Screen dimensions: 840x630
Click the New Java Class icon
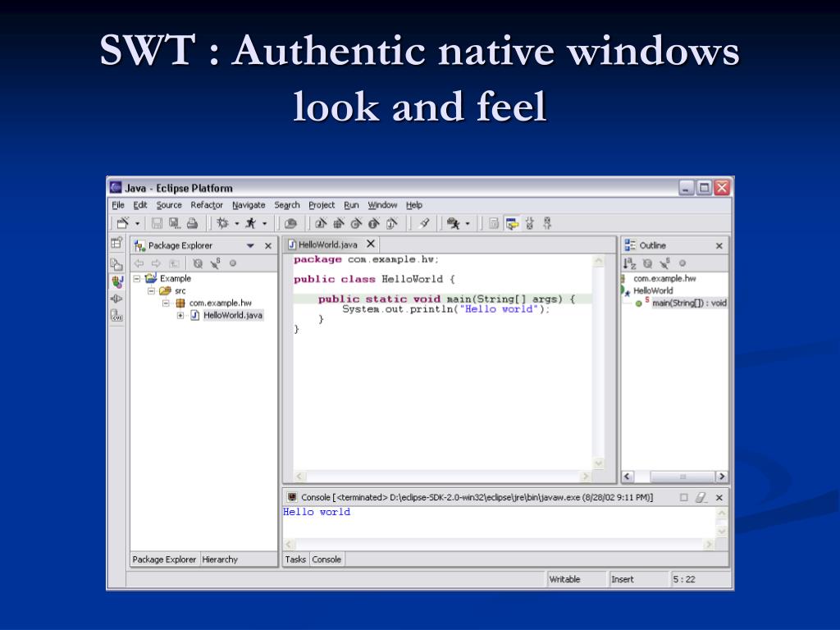(356, 223)
